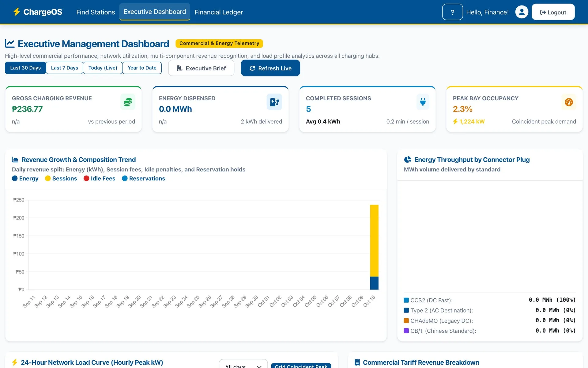Click the GB/T (Chinese Standard) purple swatch

(x=406, y=331)
